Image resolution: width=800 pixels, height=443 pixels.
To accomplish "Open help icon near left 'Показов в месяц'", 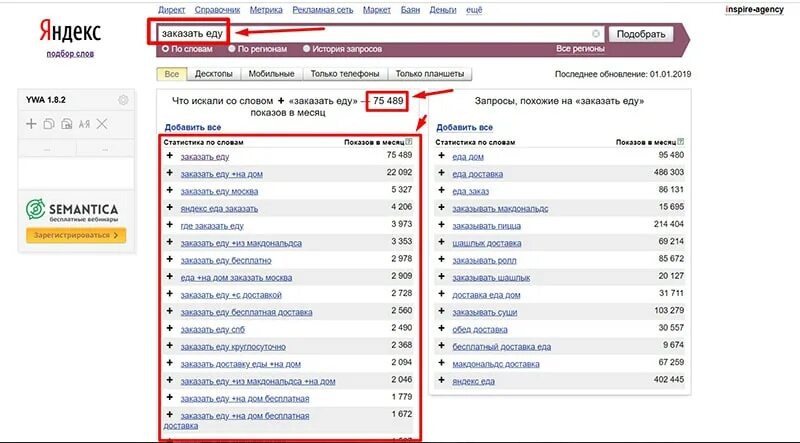I will [x=409, y=142].
